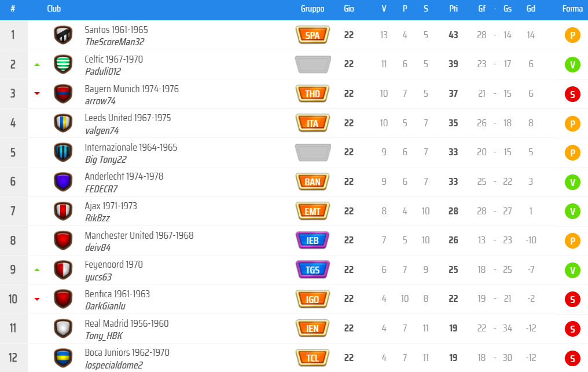Open the Celtic 1967-1970 striped crest
This screenshot has height=372, width=588.
[x=63, y=64]
